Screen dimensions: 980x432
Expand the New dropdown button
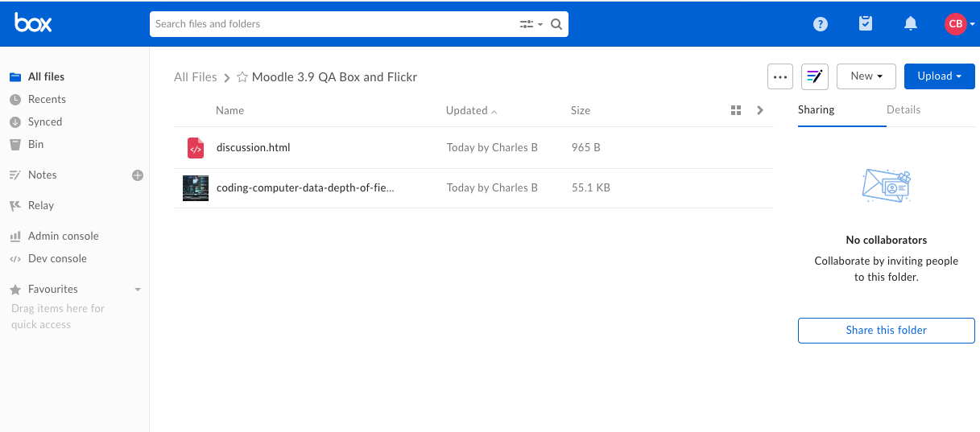click(x=866, y=76)
